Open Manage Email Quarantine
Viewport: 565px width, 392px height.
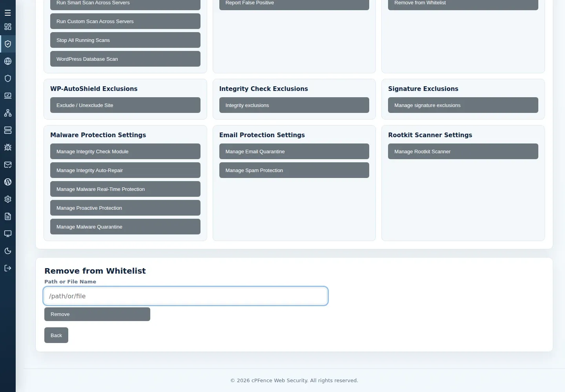click(x=294, y=151)
